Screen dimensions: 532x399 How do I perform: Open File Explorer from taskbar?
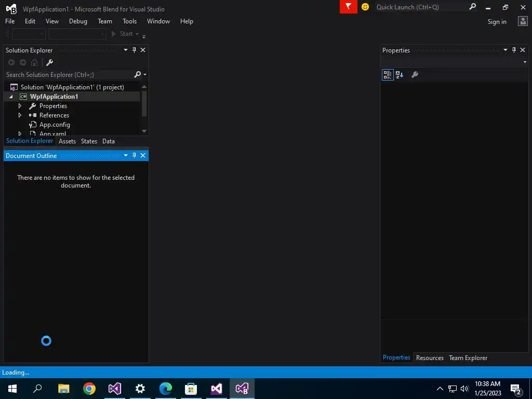[64, 389]
